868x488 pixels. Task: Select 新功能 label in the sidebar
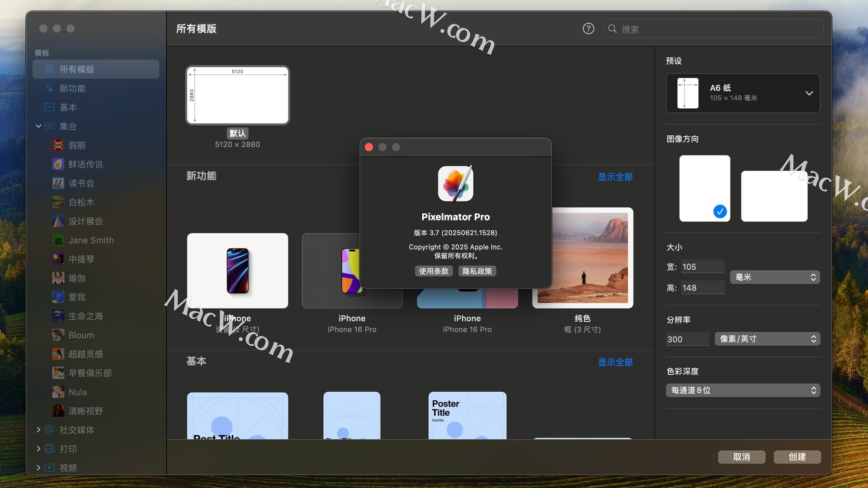pyautogui.click(x=72, y=88)
